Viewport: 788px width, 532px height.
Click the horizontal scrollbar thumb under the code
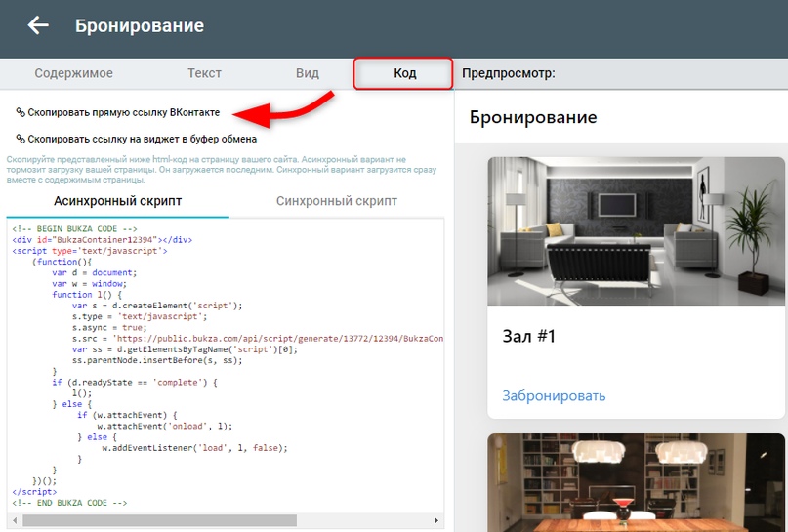point(159,520)
